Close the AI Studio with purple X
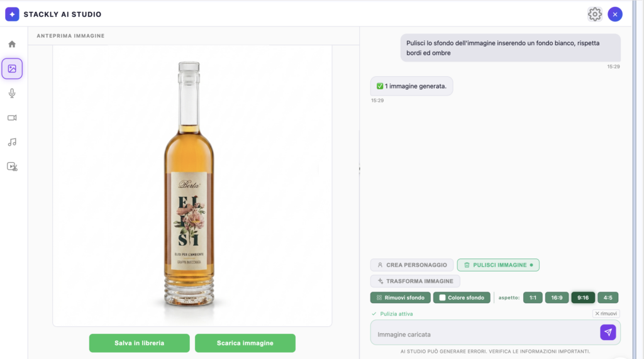The height and width of the screenshot is (359, 644). coord(615,14)
